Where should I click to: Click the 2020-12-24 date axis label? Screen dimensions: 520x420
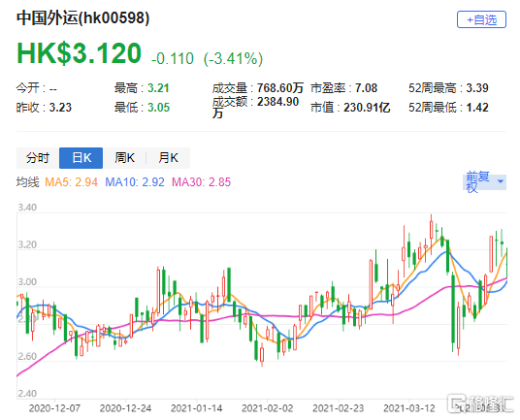point(125,408)
